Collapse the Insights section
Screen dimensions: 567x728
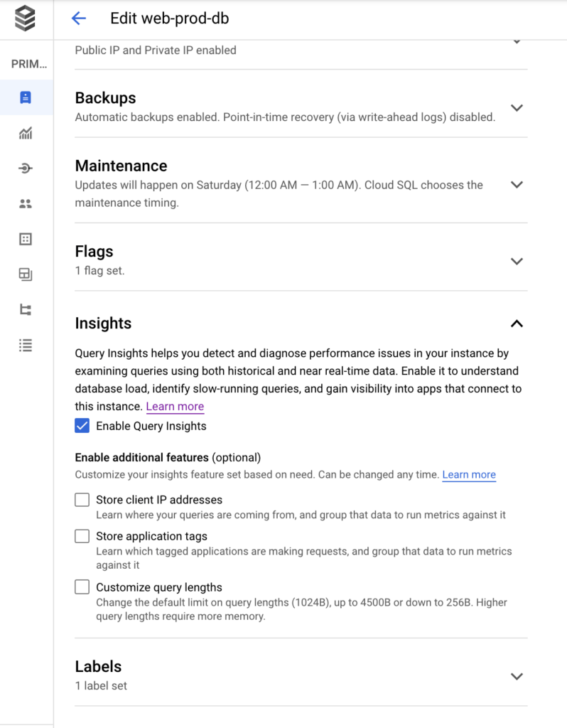[517, 323]
